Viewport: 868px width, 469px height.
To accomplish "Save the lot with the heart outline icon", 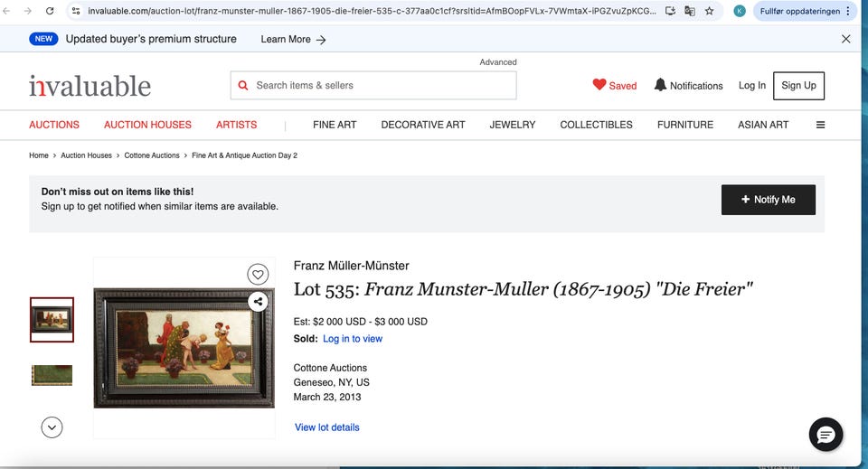I will point(258,274).
